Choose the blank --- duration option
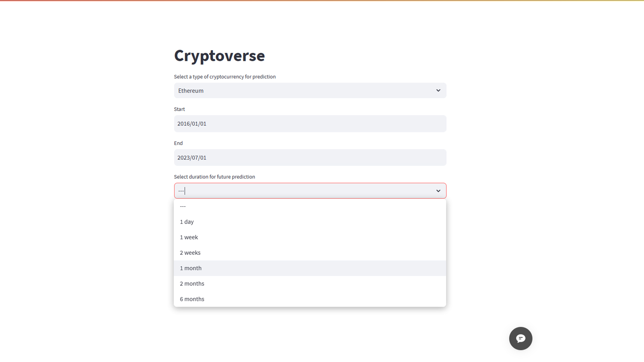The height and width of the screenshot is (362, 644). point(183,206)
